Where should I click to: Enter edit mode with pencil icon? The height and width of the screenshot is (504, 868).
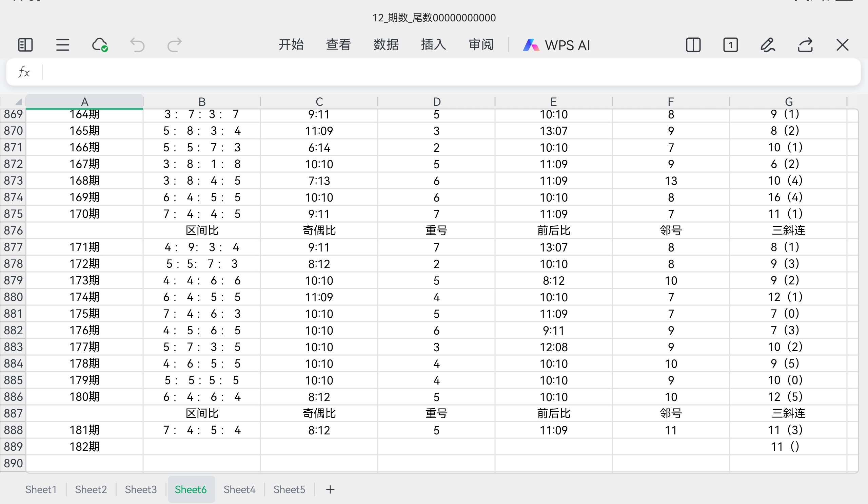[x=768, y=45]
